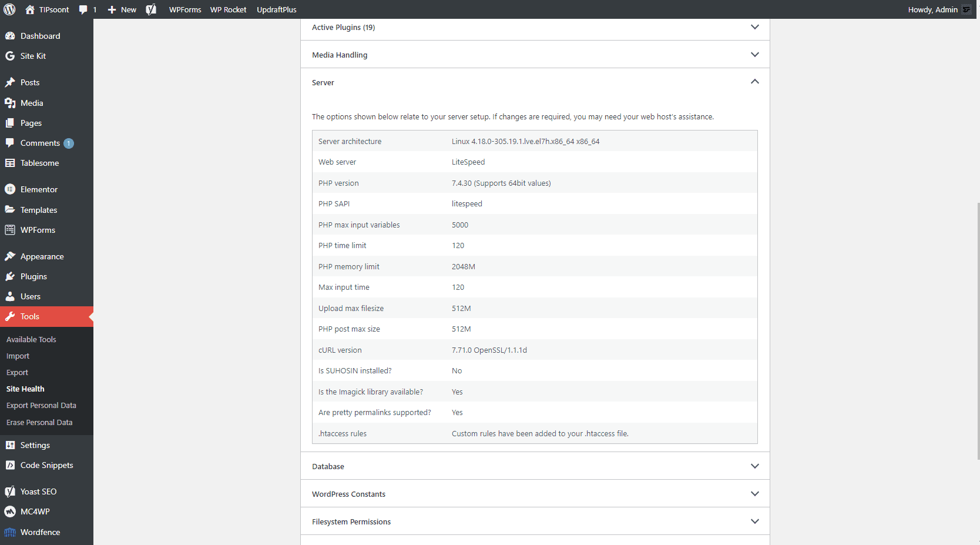This screenshot has height=545, width=980.
Task: Open the comments bubble in admin bar
Action: (83, 9)
